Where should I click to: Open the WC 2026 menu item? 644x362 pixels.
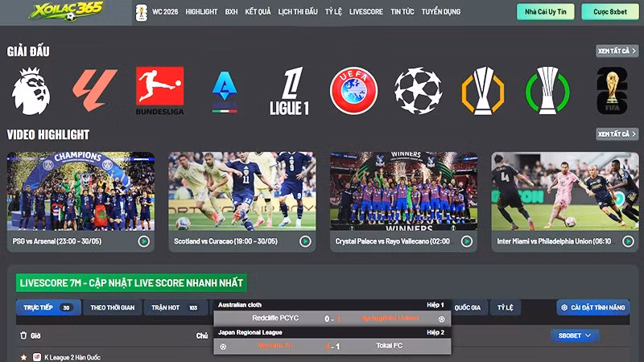coord(165,12)
